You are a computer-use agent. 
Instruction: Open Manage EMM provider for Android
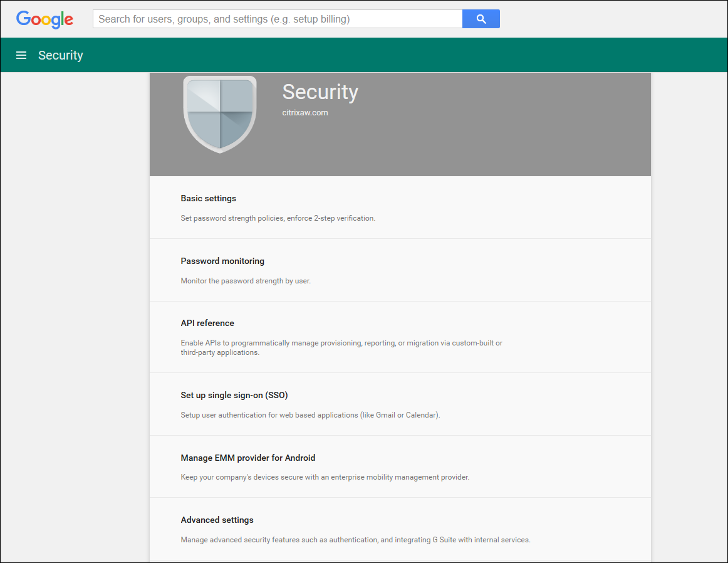coord(248,458)
